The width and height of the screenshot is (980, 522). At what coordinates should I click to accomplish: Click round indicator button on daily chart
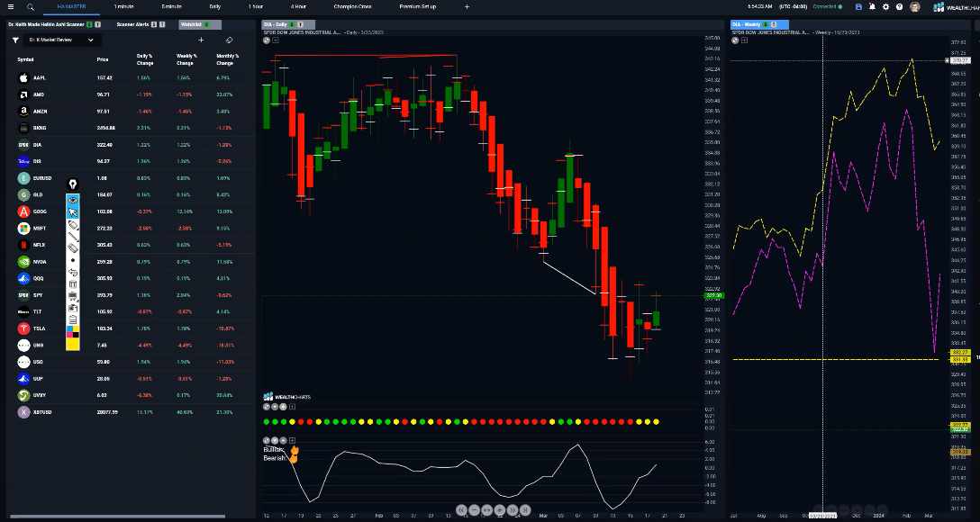[267, 40]
